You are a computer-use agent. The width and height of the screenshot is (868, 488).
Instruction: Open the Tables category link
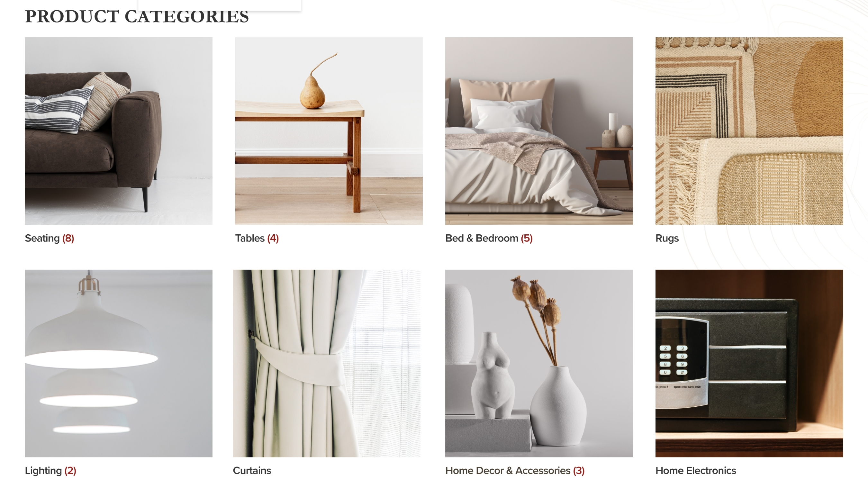(257, 238)
